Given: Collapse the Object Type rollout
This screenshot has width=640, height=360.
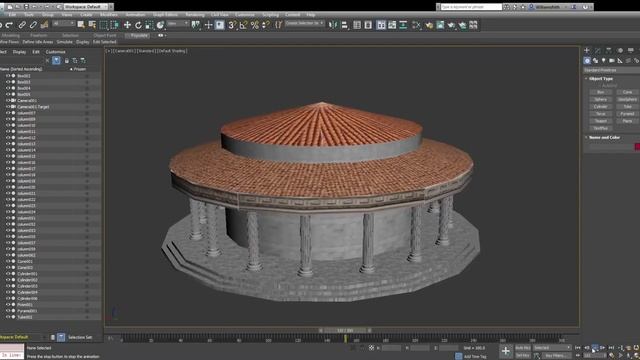Looking at the screenshot, I should 601,78.
